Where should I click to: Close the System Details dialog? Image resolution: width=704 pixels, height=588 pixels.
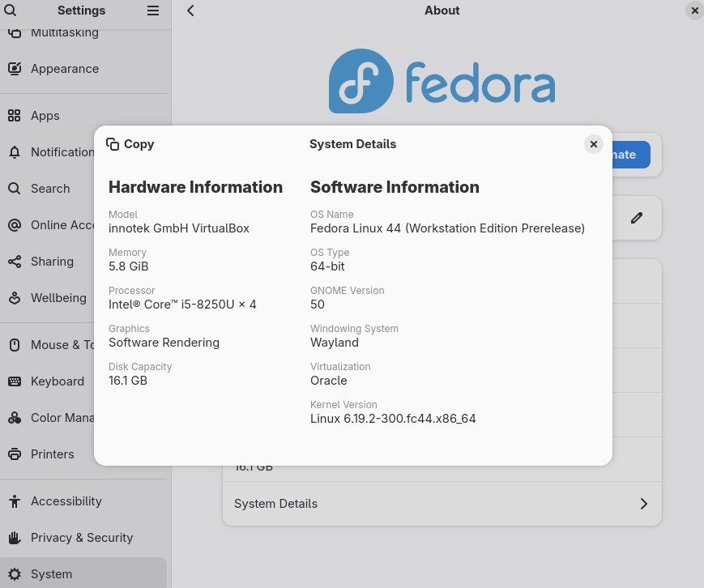[x=594, y=144]
